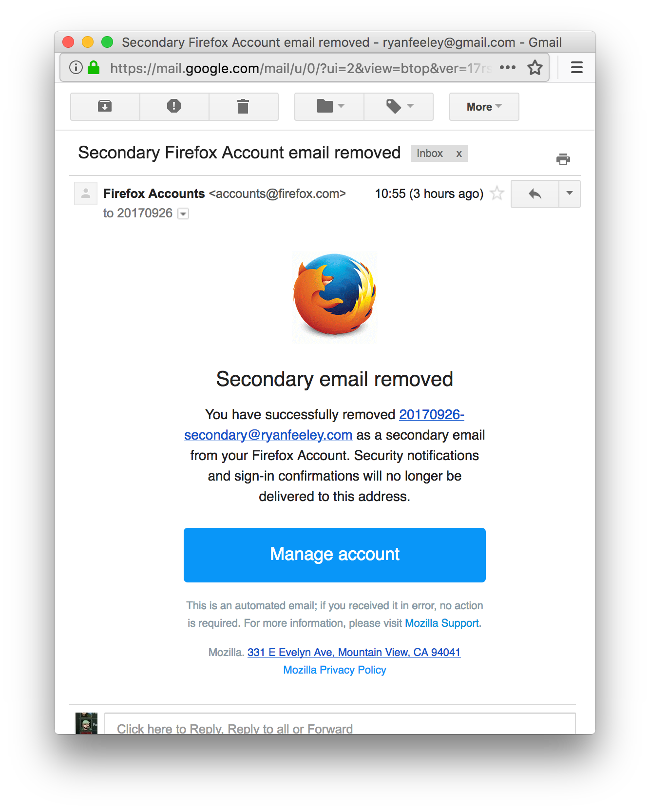This screenshot has width=650, height=812.
Task: Open the Mozilla Privacy Policy link
Action: pos(335,670)
